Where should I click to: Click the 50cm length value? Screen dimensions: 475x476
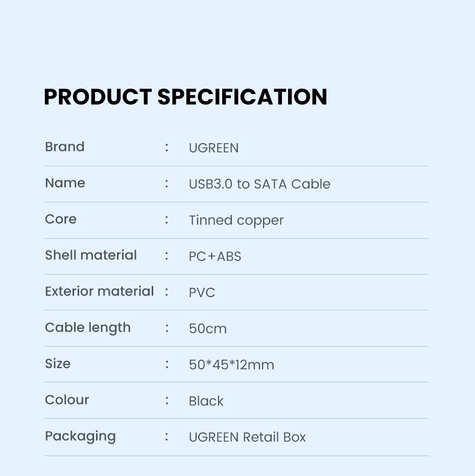click(x=207, y=329)
